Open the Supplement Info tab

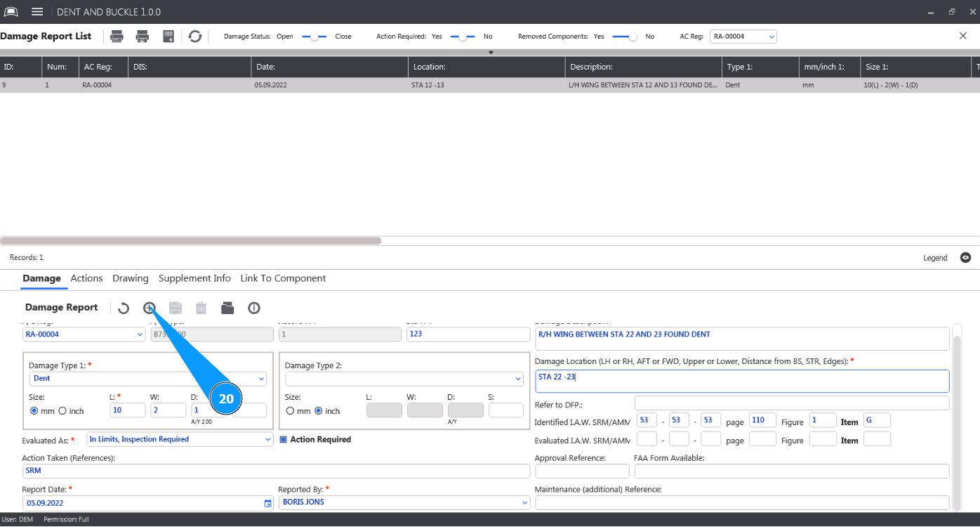194,278
